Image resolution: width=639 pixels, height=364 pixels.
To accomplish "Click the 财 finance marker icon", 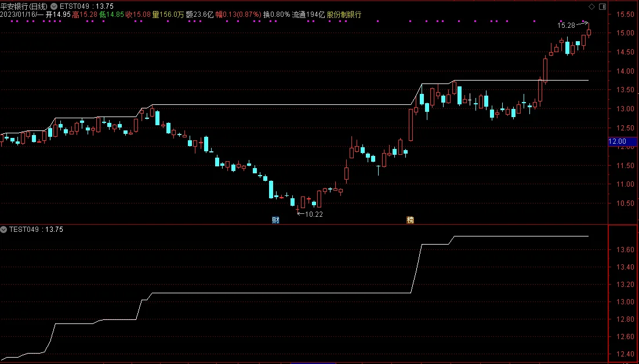I will [x=275, y=220].
